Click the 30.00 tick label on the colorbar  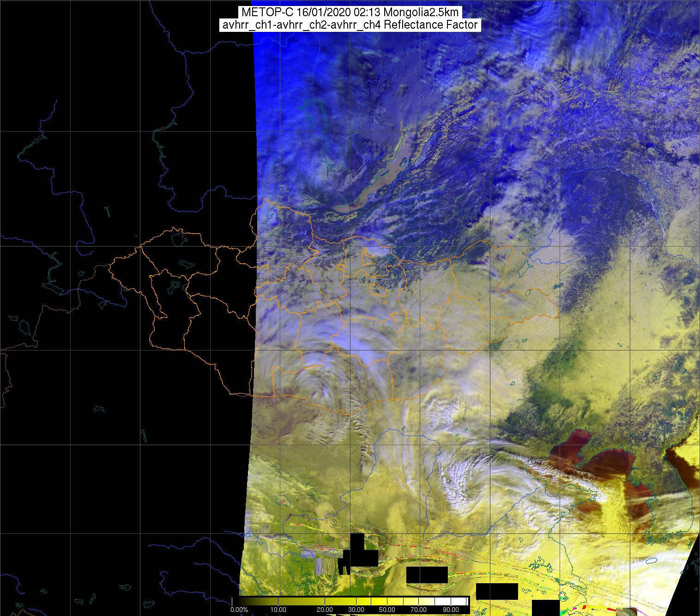click(x=356, y=610)
